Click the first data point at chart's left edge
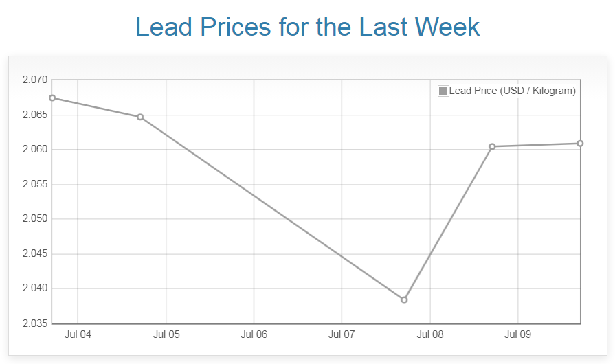The width and height of the screenshot is (615, 364). [52, 98]
